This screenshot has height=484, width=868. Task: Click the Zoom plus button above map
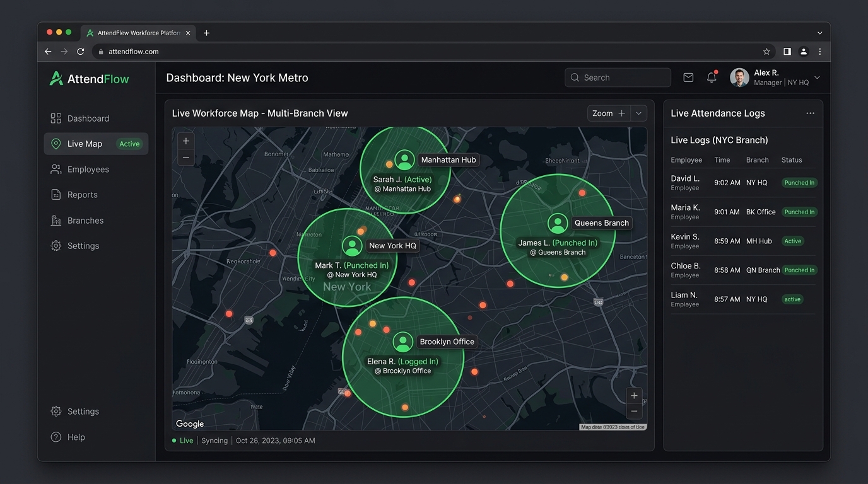pyautogui.click(x=621, y=113)
